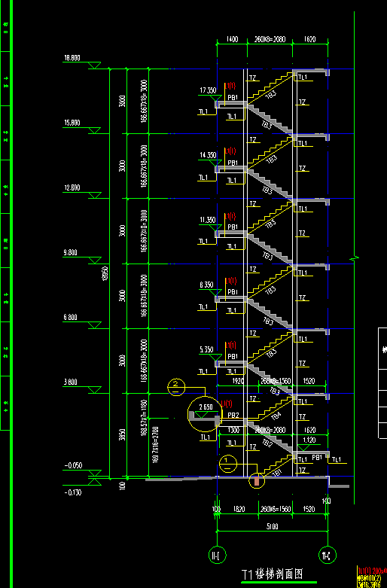Click the -0.050 elevation label
Image resolution: width=387 pixels, height=588 pixels.
pyautogui.click(x=73, y=466)
